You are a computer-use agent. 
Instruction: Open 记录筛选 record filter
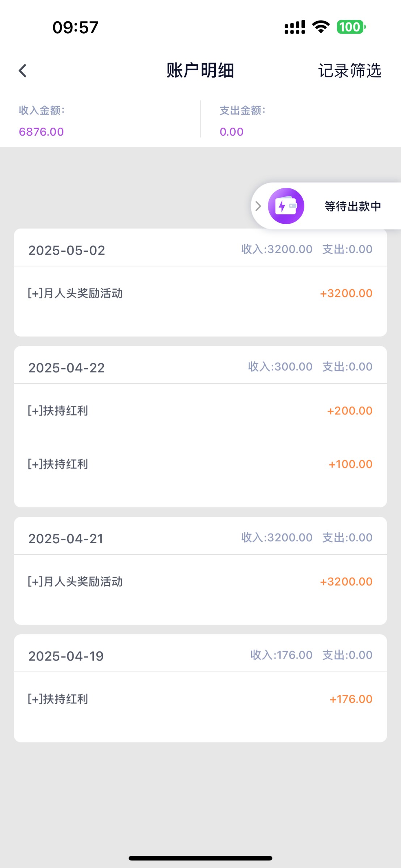(x=349, y=71)
